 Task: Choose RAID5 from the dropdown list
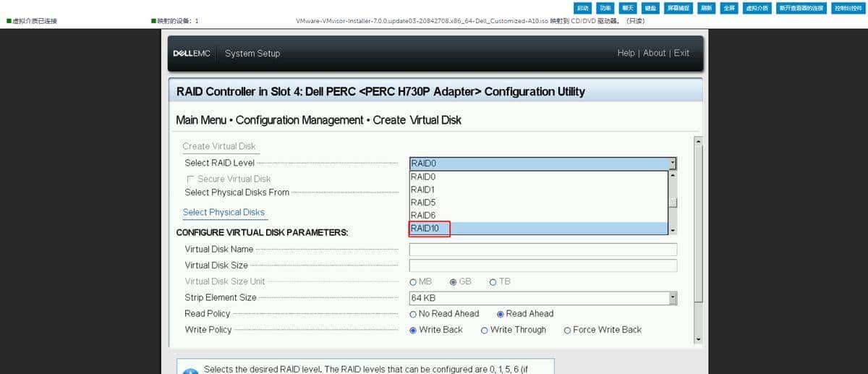(539, 203)
